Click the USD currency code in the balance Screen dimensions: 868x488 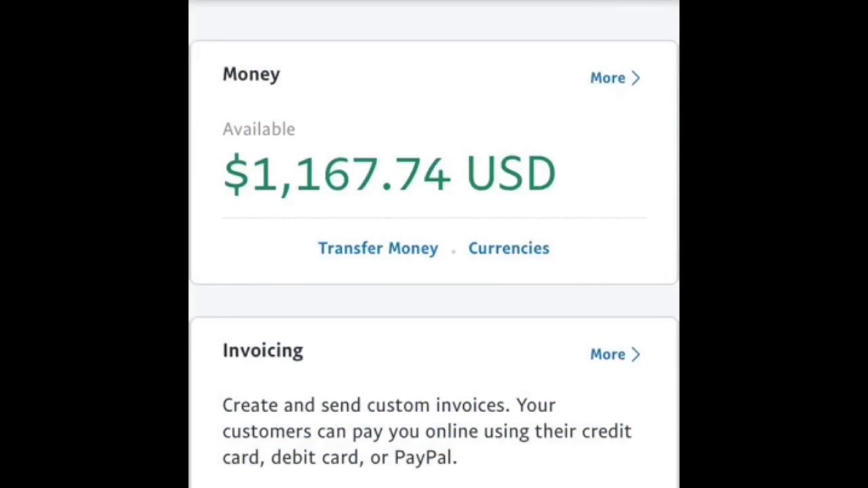pos(511,174)
